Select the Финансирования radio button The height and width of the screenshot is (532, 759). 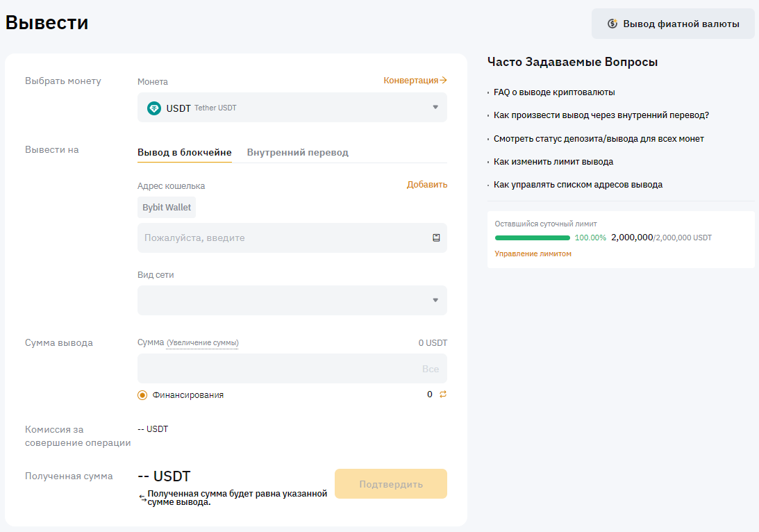coord(142,395)
